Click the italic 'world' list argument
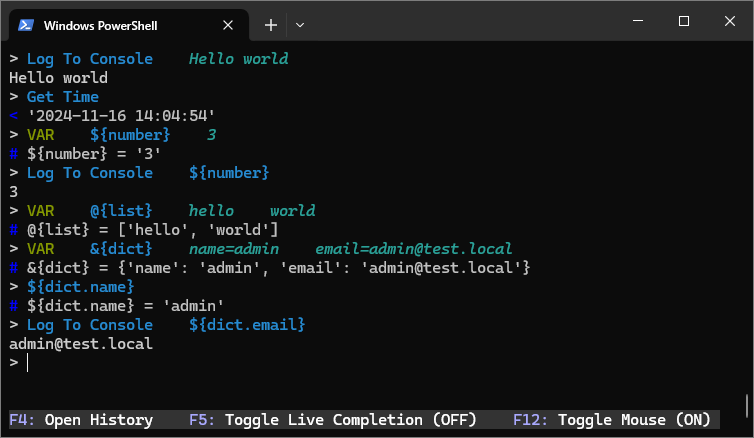Screen dimensions: 754x438 click(292, 211)
